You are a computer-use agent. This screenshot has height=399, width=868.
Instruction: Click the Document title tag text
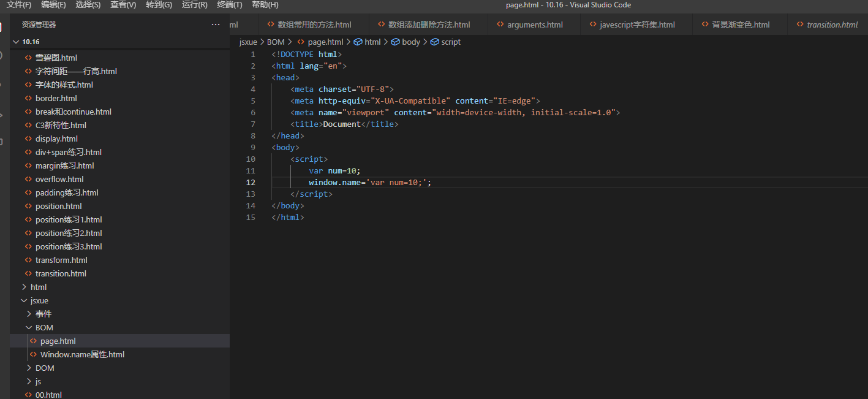[342, 124]
